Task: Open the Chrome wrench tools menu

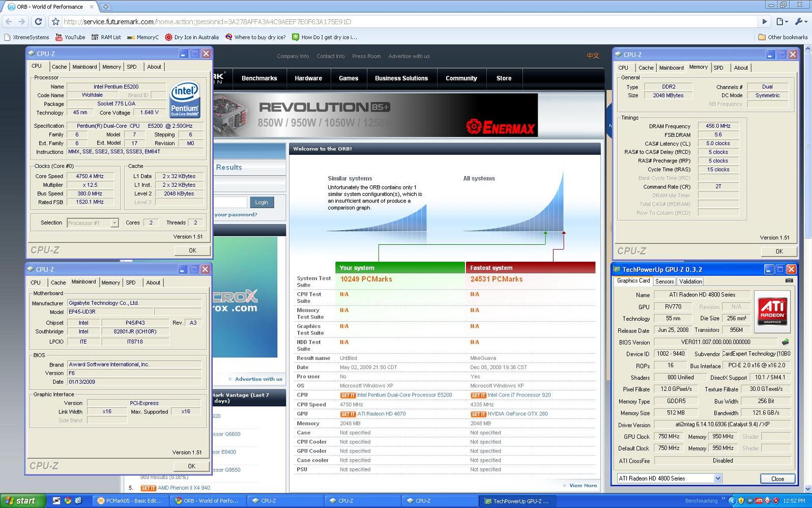Action: [x=801, y=21]
